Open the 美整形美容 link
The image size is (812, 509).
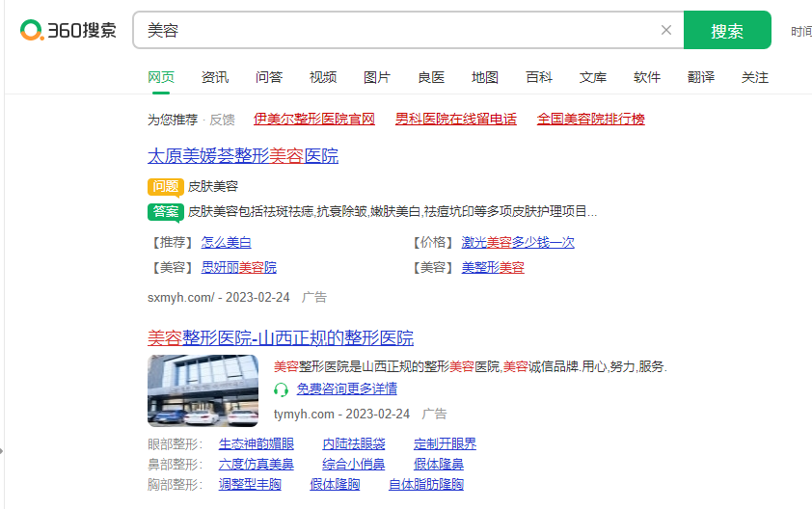pos(493,267)
